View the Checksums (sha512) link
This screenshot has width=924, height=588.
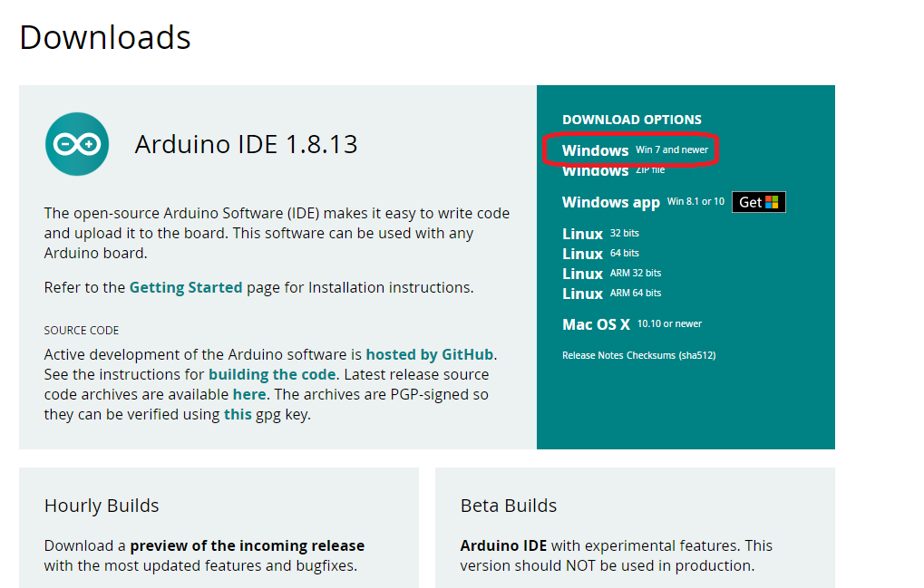[671, 355]
